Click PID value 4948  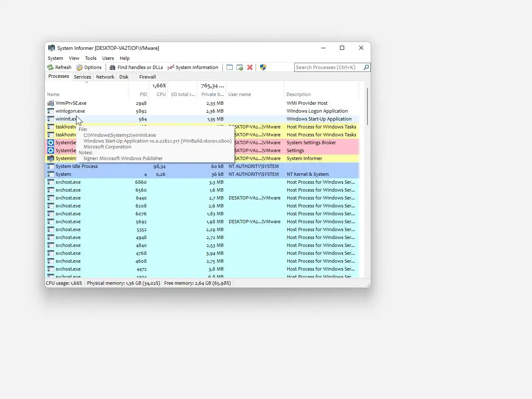click(x=141, y=237)
